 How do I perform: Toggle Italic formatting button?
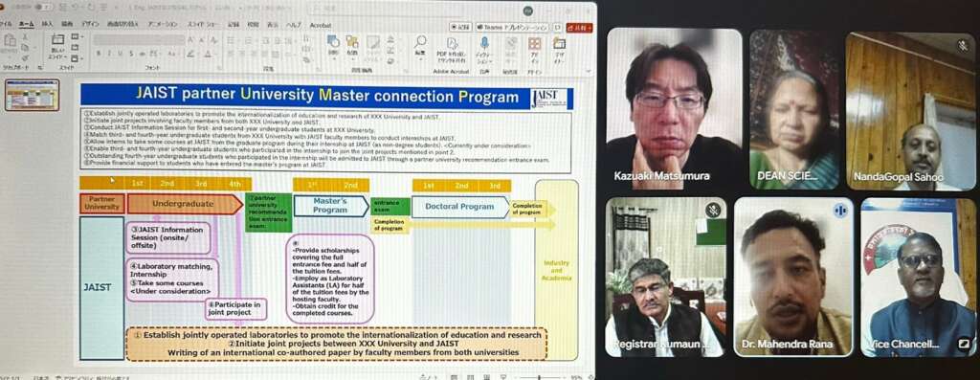coord(108,54)
